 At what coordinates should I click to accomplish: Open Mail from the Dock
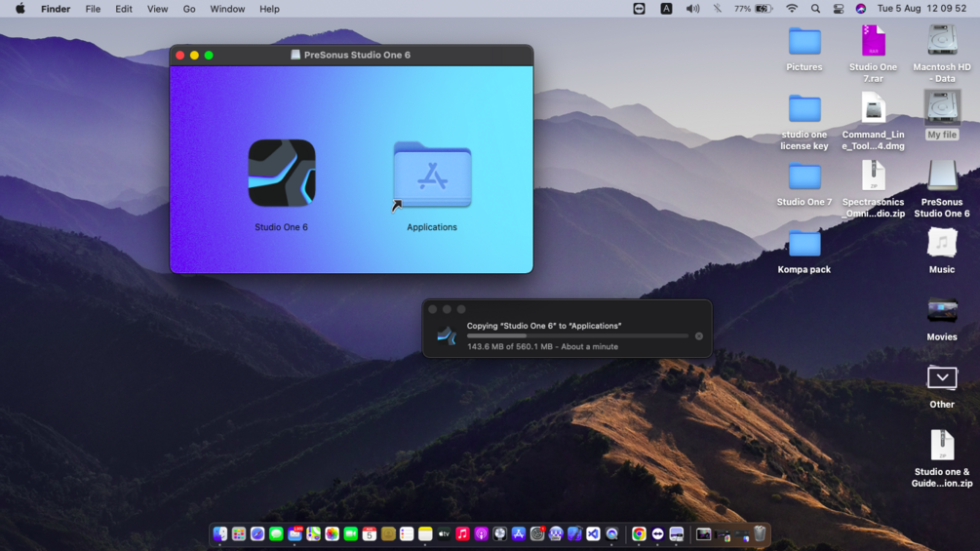pos(295,534)
